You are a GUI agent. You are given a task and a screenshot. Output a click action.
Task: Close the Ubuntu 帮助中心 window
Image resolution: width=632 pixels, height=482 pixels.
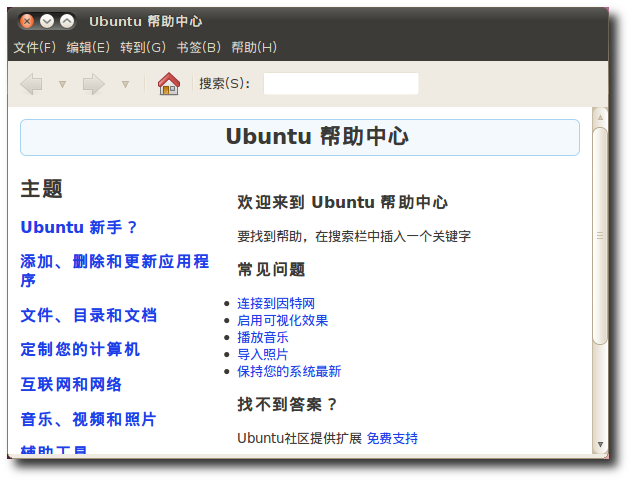(x=27, y=21)
